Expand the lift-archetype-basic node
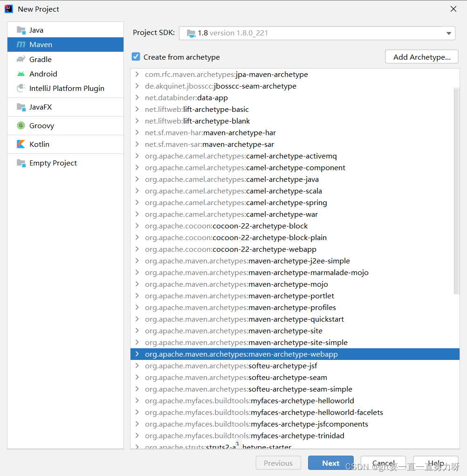 click(137, 109)
